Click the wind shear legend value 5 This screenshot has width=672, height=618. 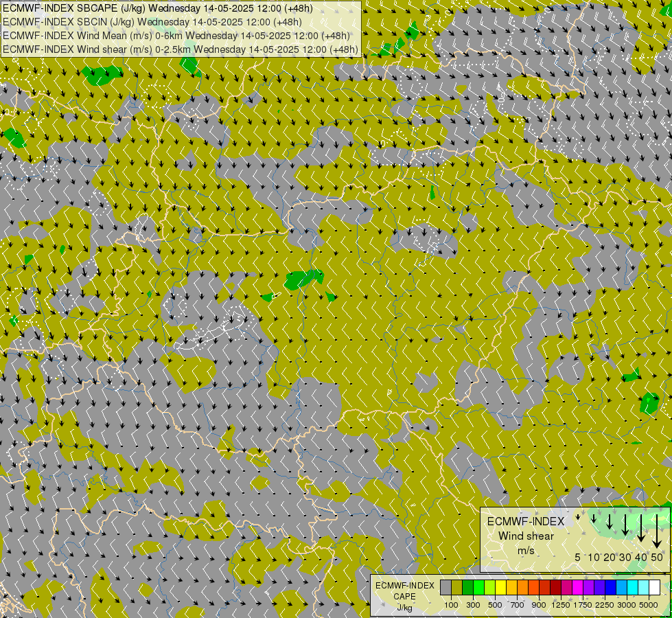(x=578, y=557)
